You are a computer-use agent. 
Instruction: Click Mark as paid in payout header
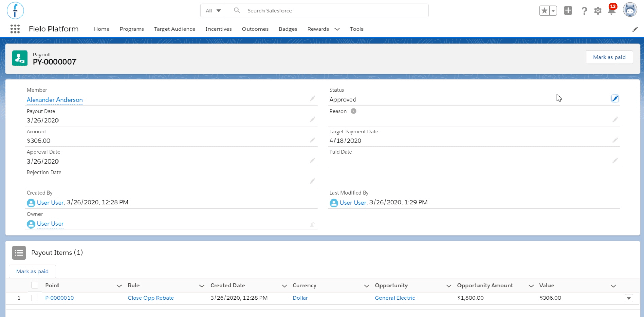609,57
